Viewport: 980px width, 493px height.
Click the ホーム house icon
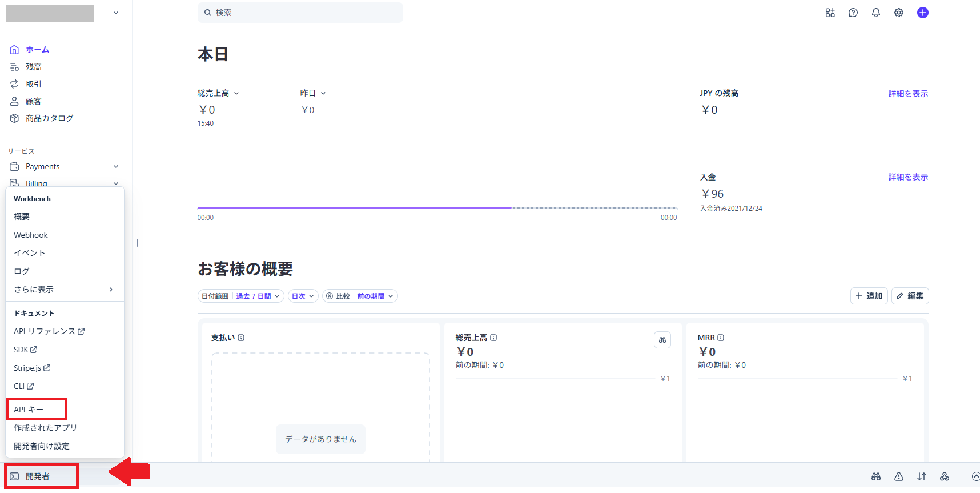pyautogui.click(x=14, y=50)
